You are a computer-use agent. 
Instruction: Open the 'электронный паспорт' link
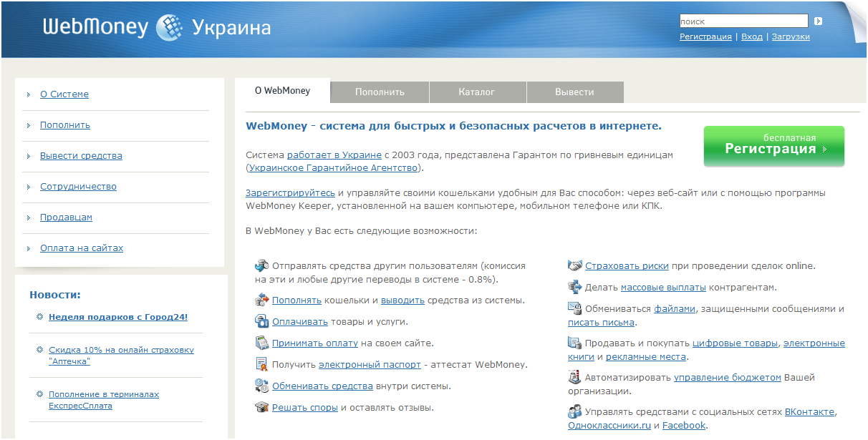[370, 365]
